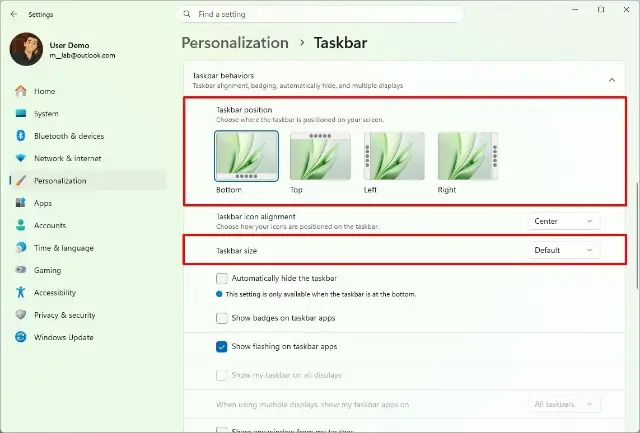This screenshot has height=433, width=640.
Task: Open Network & internet wifi icon
Action: point(20,158)
